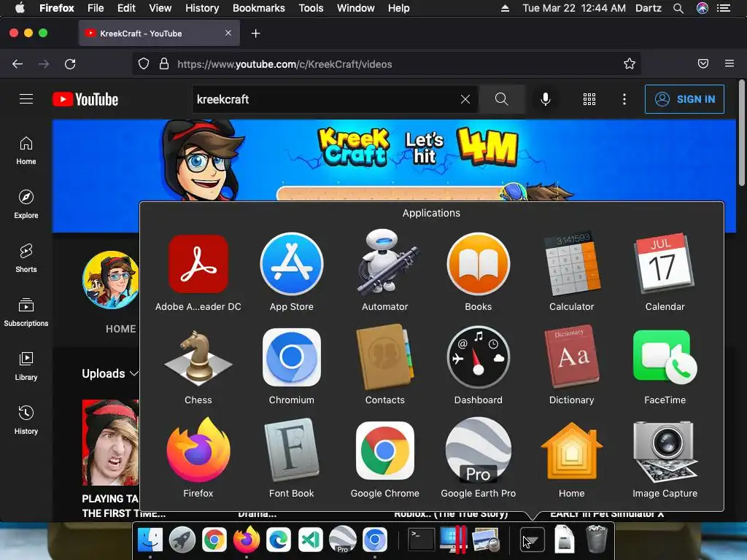The width and height of the screenshot is (747, 560).
Task: Open Trash in the Dock
Action: (x=596, y=539)
